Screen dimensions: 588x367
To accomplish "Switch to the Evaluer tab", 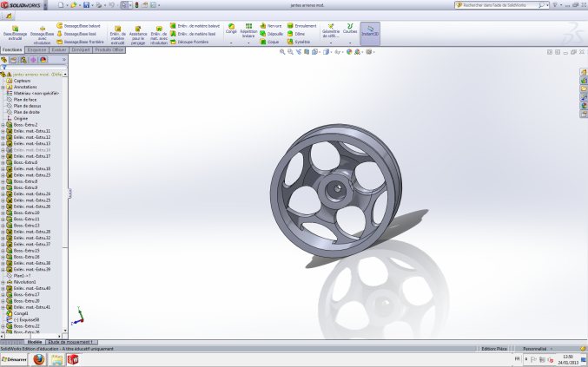I will (59, 49).
